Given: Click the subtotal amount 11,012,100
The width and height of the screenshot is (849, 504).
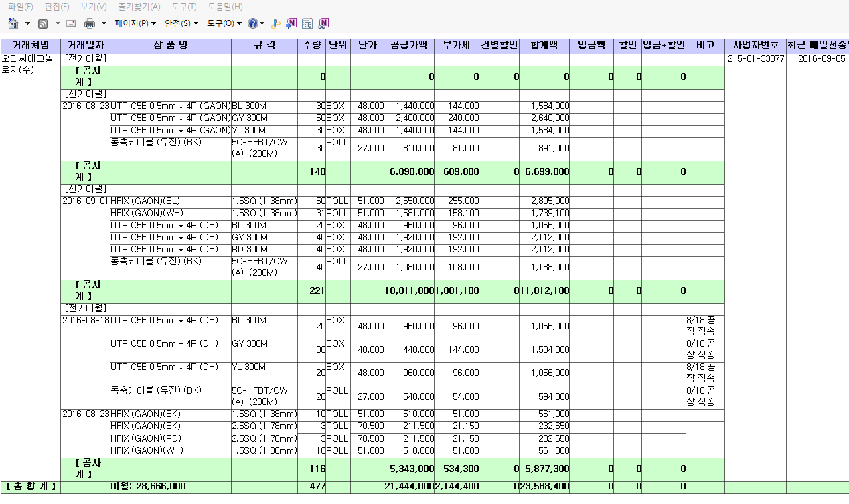Looking at the screenshot, I should click(544, 290).
